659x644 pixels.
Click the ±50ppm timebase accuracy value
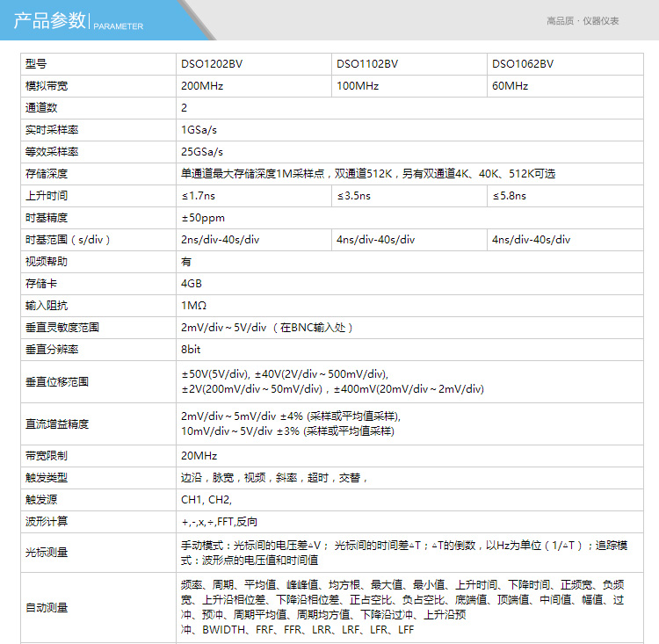click(203, 218)
